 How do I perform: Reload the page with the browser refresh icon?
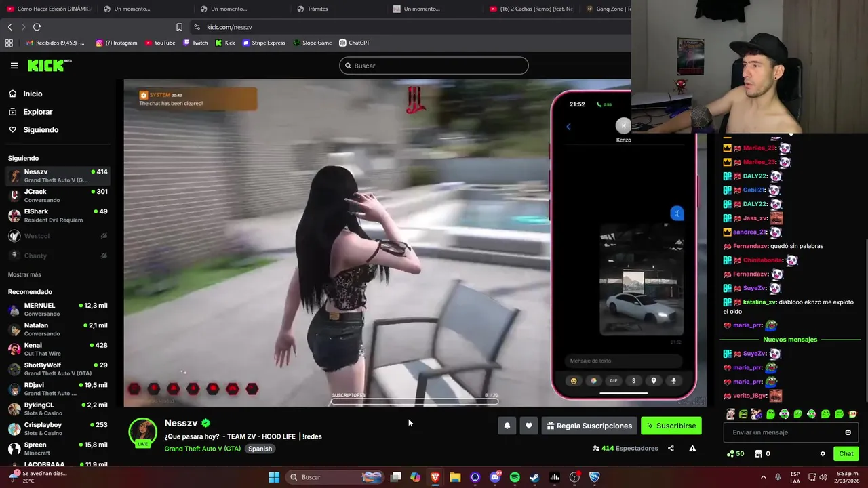(x=37, y=27)
